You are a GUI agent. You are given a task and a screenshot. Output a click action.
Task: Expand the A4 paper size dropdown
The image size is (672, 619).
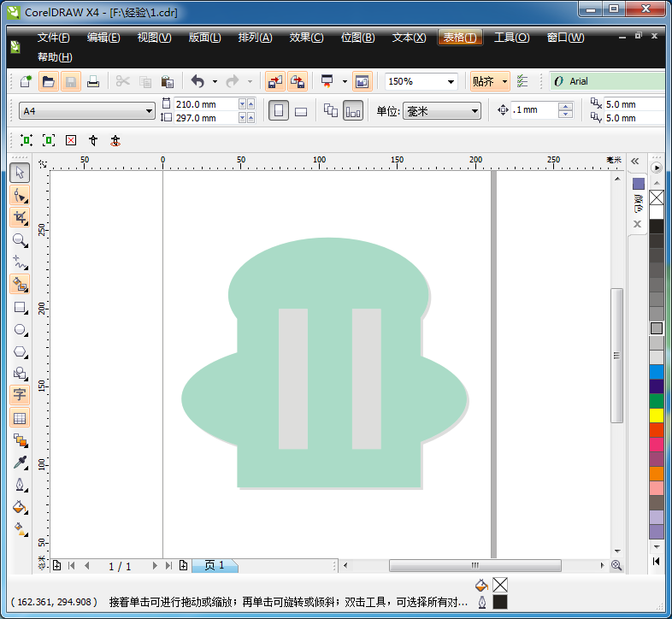point(149,111)
